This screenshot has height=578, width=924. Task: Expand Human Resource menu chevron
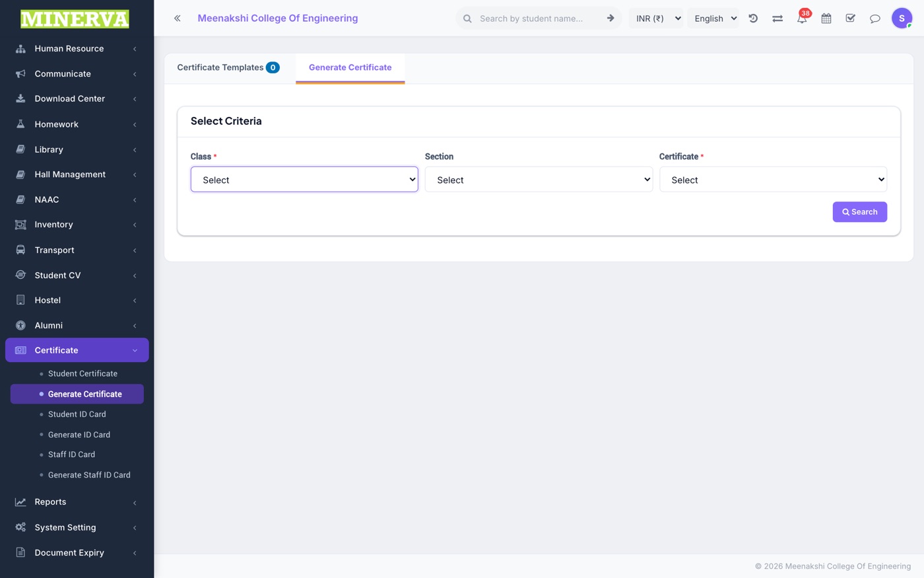(135, 49)
